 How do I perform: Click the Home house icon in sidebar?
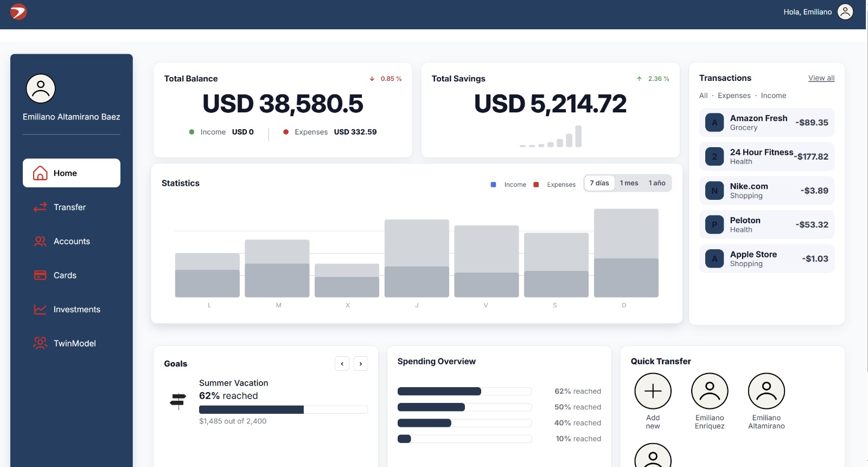40,173
